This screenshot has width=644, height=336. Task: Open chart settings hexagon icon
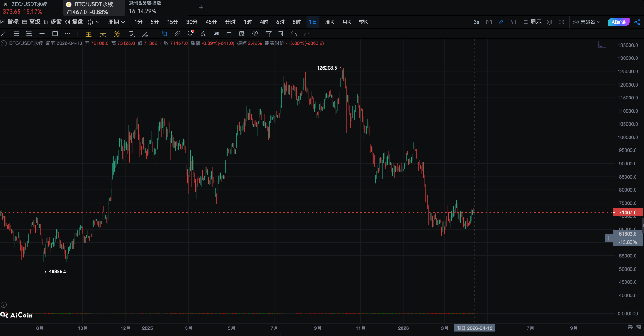point(549,22)
